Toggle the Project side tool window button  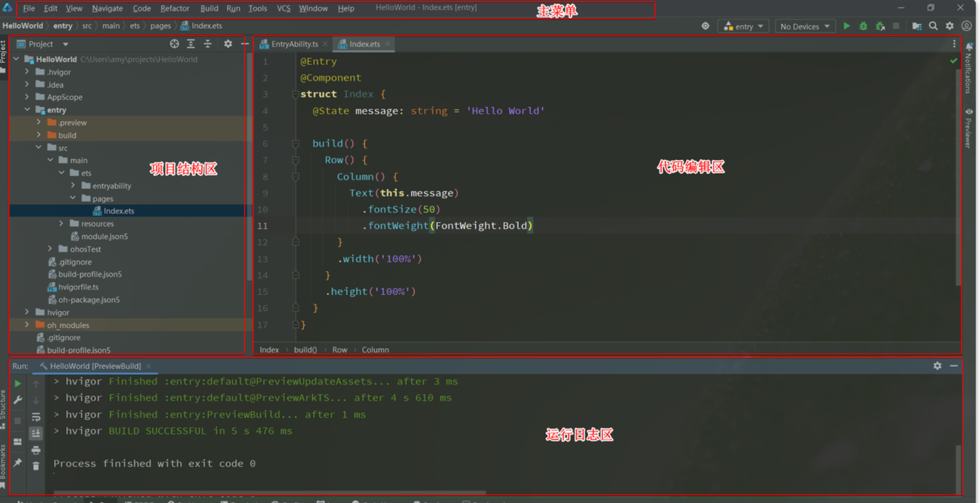click(x=4, y=56)
